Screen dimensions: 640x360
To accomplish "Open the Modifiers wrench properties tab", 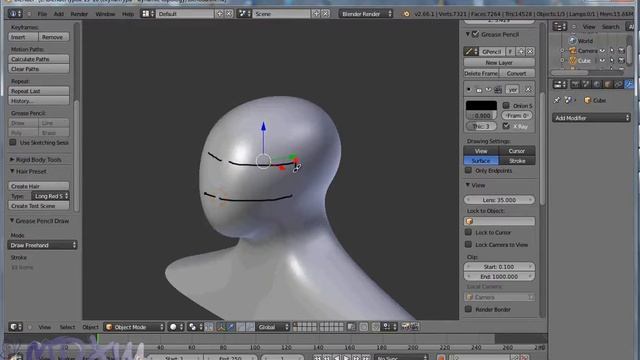I will tap(629, 84).
